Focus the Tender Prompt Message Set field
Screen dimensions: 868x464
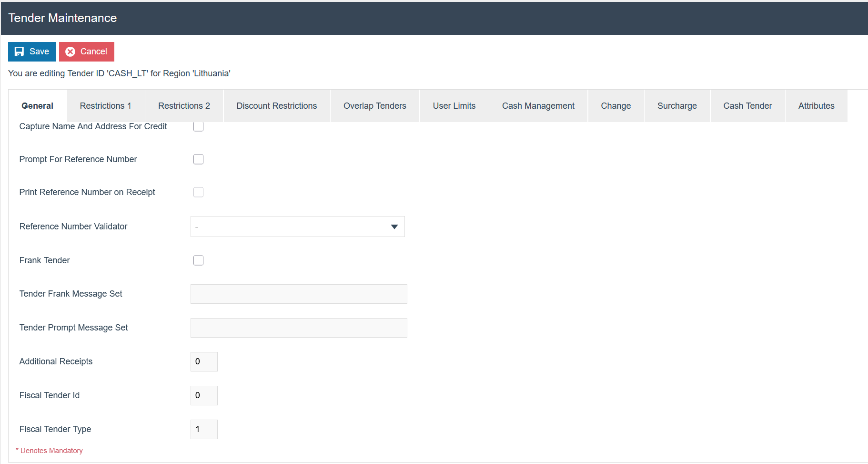pos(299,328)
